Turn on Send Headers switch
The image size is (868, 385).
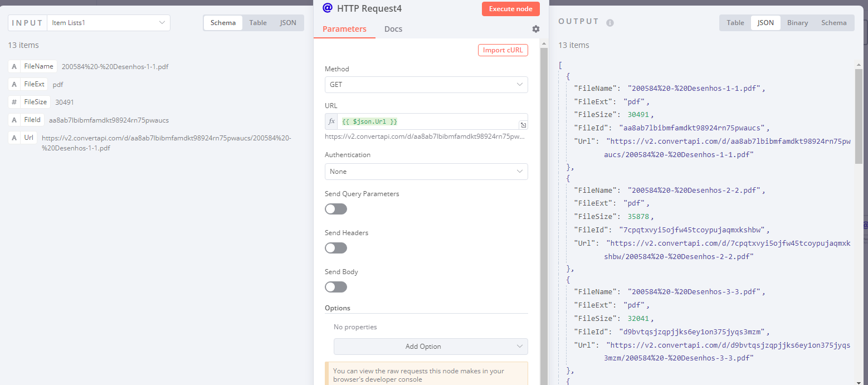click(336, 248)
